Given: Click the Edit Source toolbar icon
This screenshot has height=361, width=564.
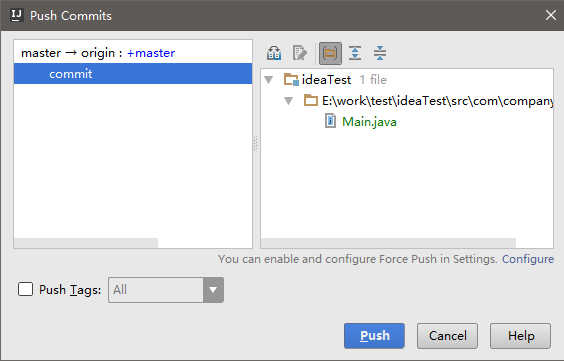Looking at the screenshot, I should [300, 53].
